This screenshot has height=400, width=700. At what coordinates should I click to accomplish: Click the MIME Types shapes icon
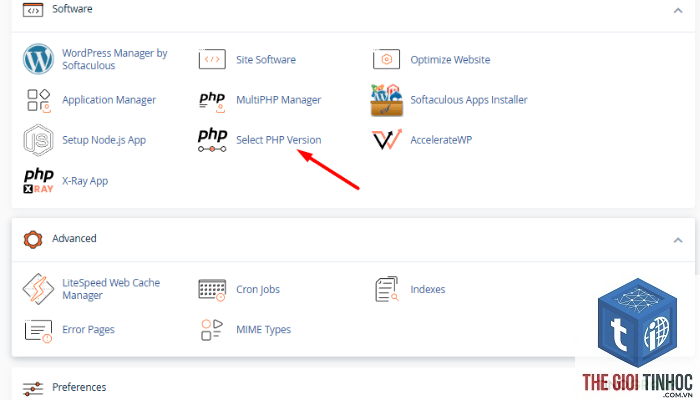point(212,329)
